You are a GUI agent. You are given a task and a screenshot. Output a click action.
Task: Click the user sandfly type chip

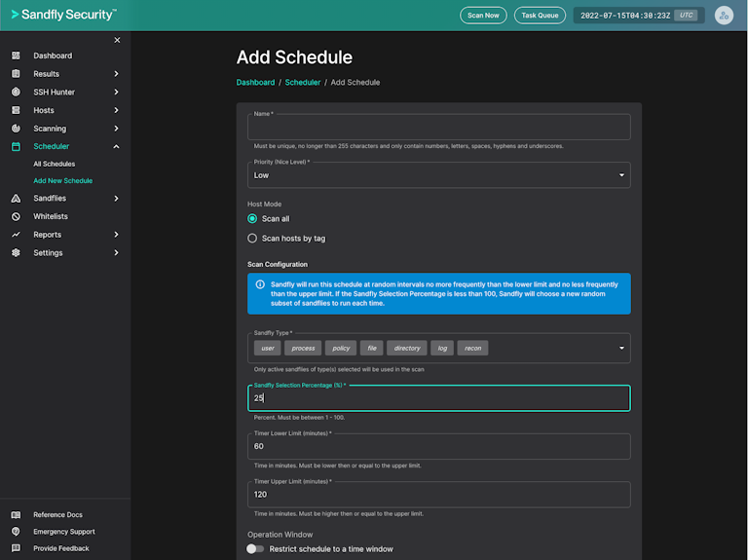(x=268, y=349)
